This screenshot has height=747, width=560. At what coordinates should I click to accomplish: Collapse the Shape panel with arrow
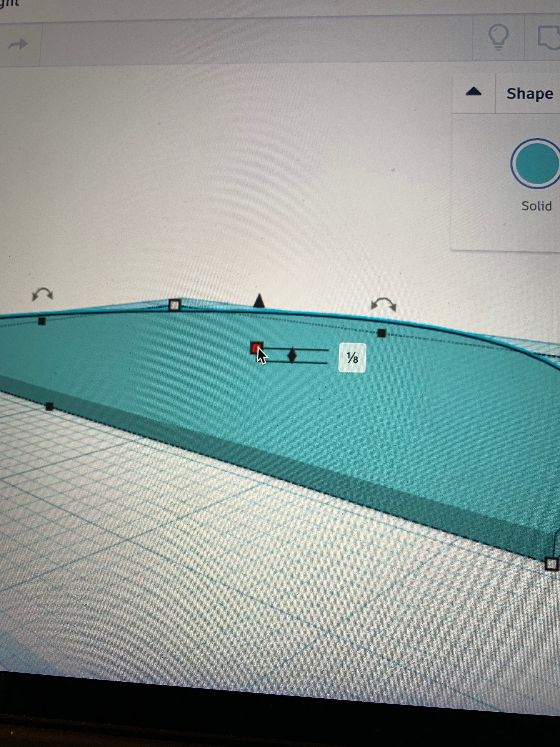click(473, 92)
